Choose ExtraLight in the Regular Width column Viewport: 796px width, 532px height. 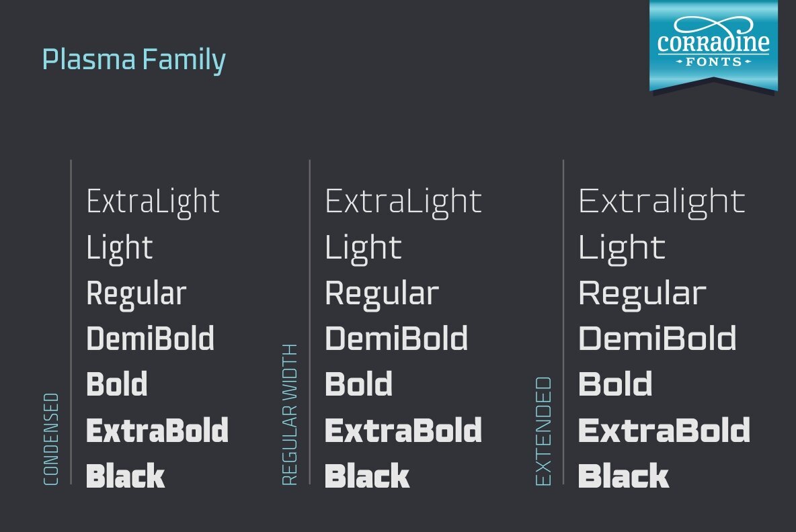403,202
